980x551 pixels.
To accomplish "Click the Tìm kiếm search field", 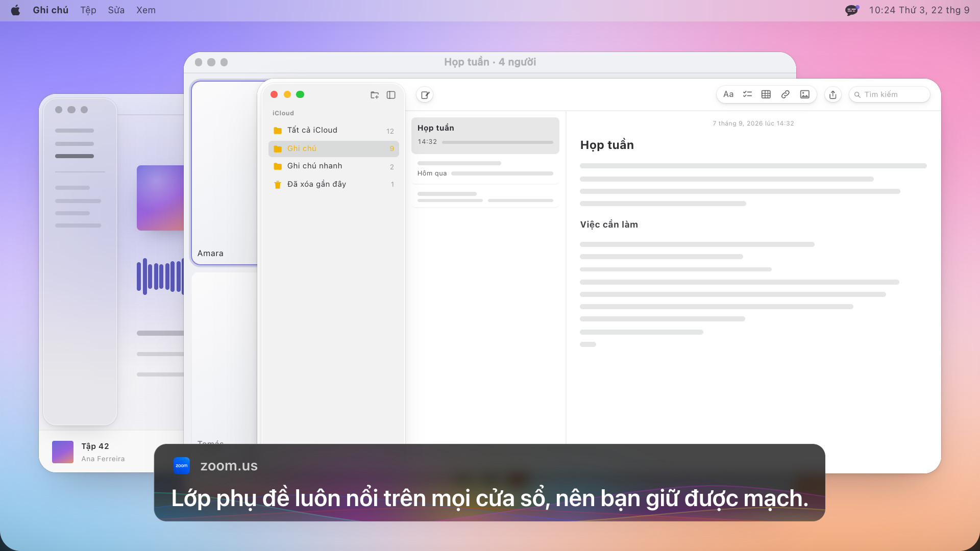I will tap(889, 94).
